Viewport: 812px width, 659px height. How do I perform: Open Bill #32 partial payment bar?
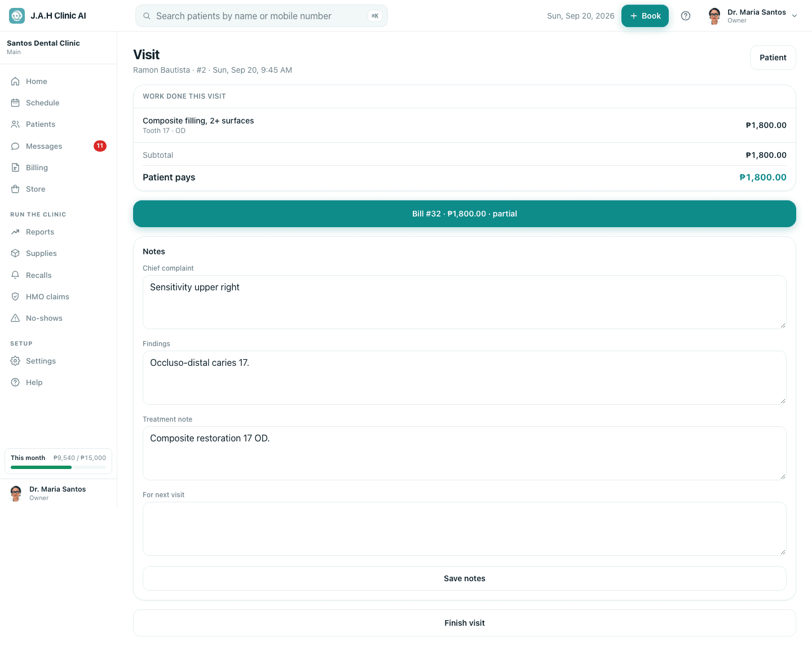(x=465, y=214)
